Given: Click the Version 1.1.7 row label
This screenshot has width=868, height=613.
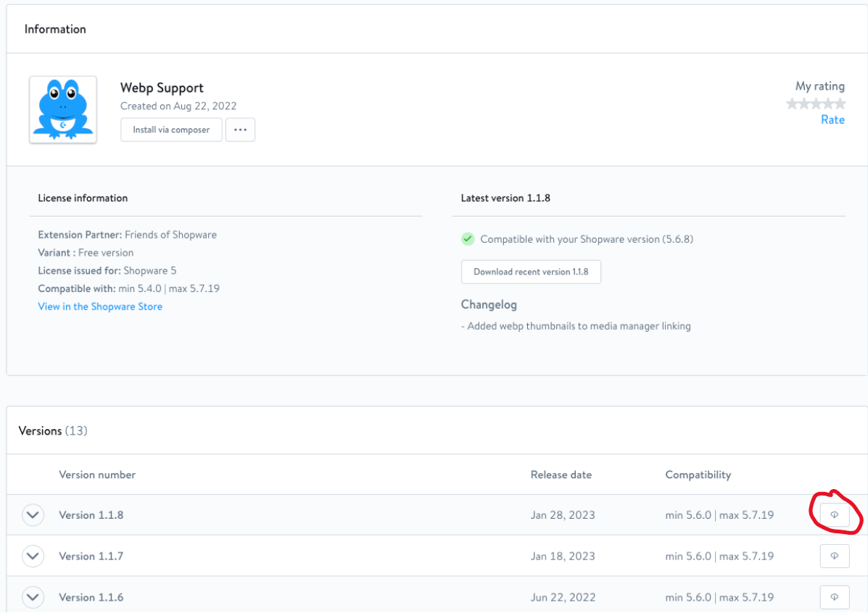Looking at the screenshot, I should pos(91,556).
